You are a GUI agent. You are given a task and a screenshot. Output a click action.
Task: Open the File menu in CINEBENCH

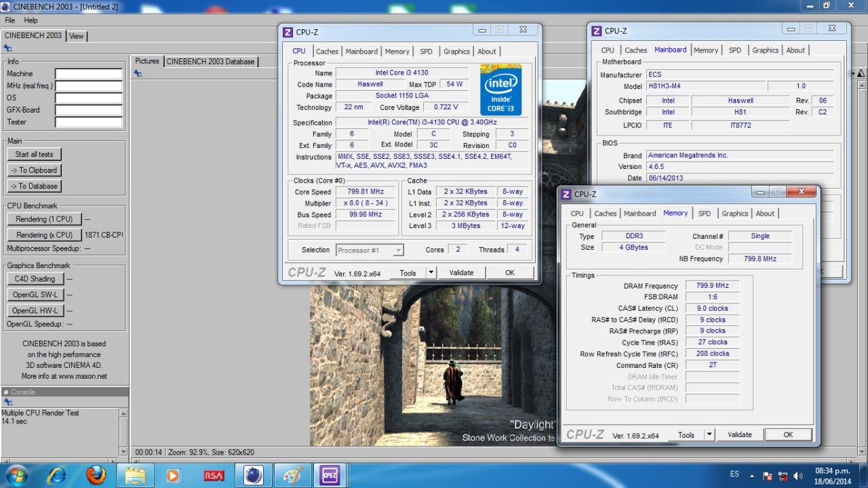click(x=10, y=20)
